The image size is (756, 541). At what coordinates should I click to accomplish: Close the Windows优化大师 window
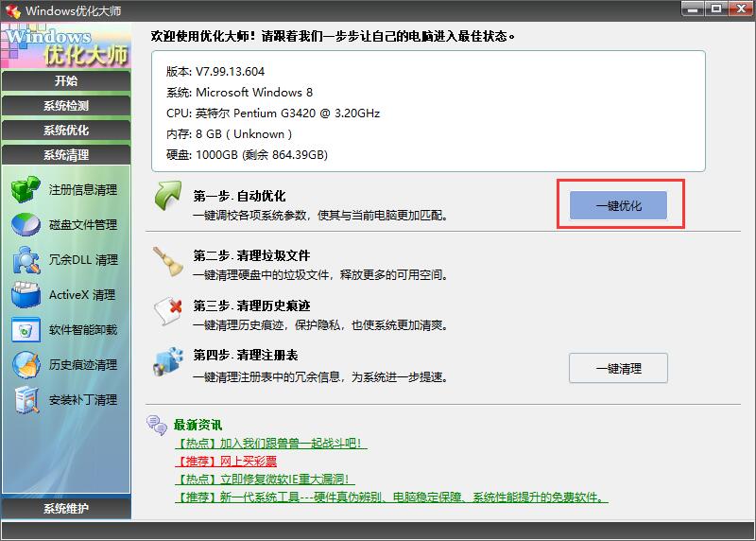coord(741,9)
